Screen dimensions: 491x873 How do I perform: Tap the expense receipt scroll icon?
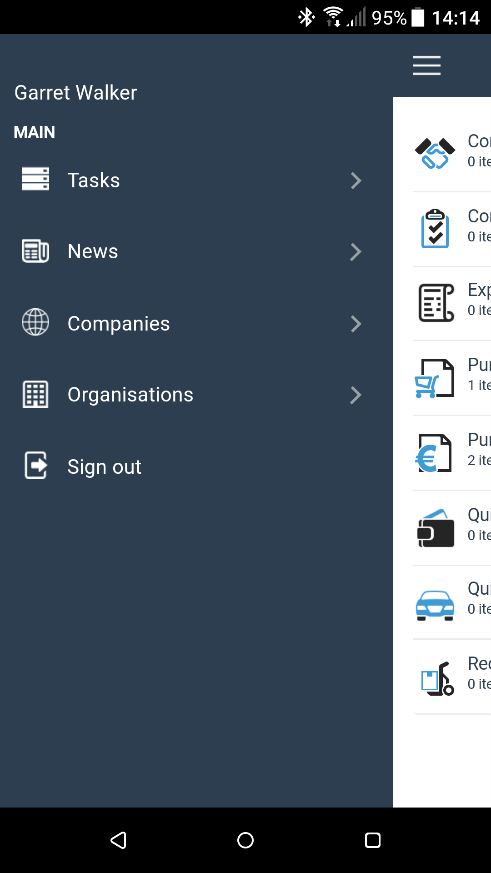436,302
